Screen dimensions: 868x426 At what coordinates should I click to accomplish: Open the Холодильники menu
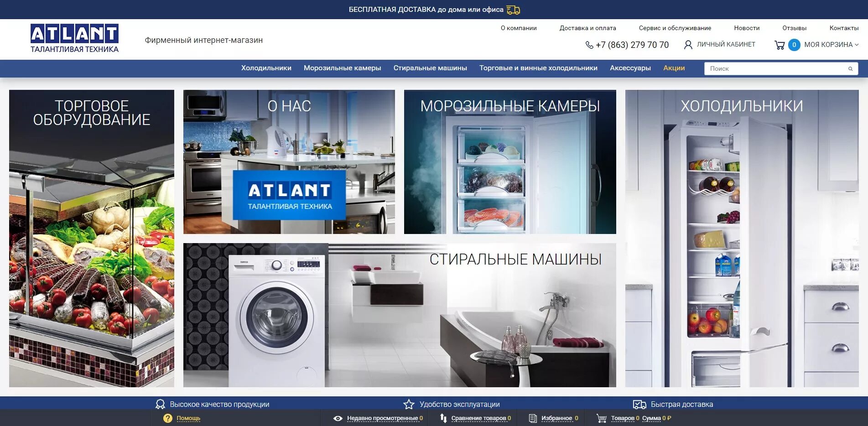pyautogui.click(x=266, y=68)
